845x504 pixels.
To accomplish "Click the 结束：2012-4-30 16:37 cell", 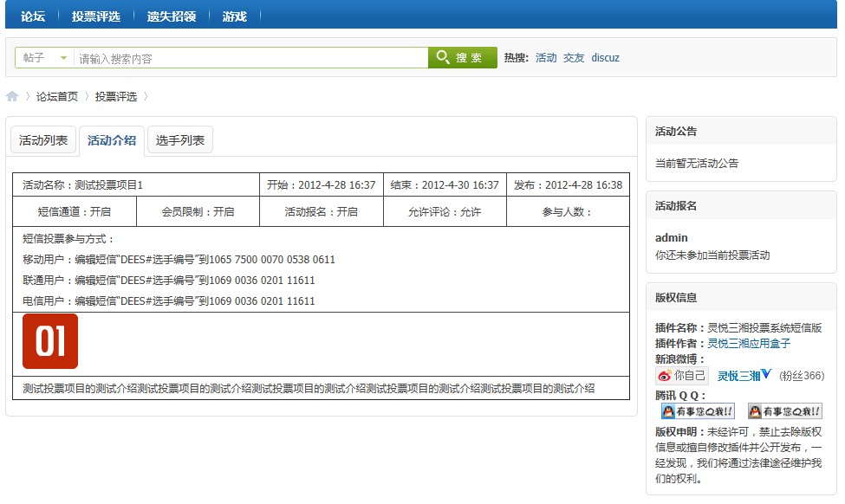I will click(x=445, y=184).
